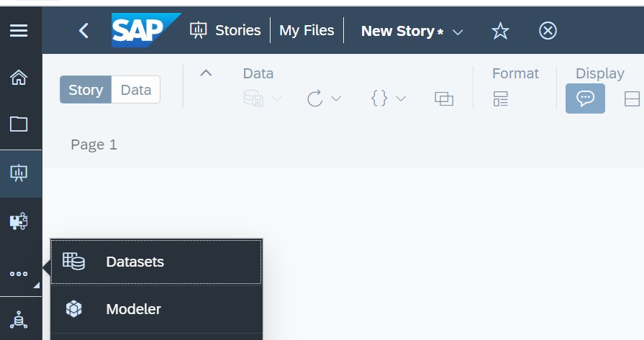
Task: Switch to Data view toggle
Action: [136, 89]
